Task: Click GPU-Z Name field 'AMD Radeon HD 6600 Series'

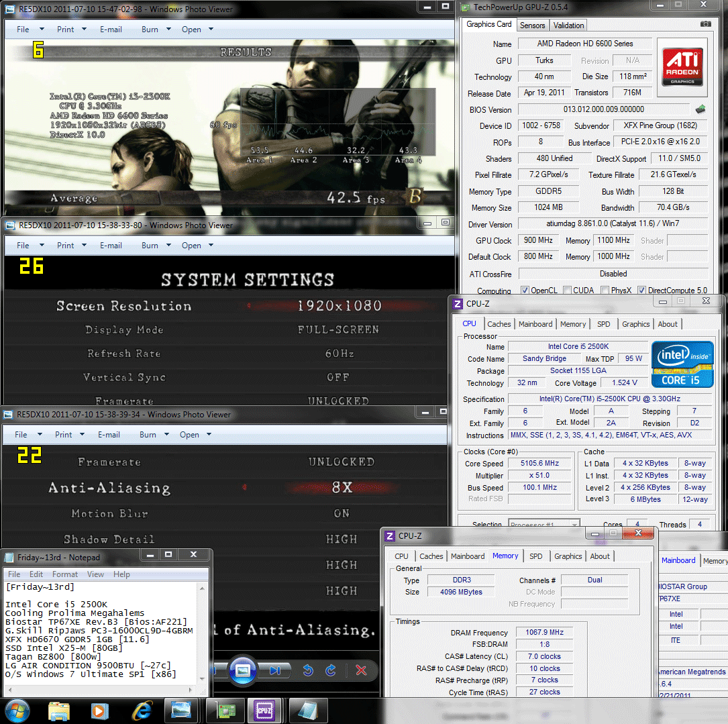Action: tap(585, 44)
